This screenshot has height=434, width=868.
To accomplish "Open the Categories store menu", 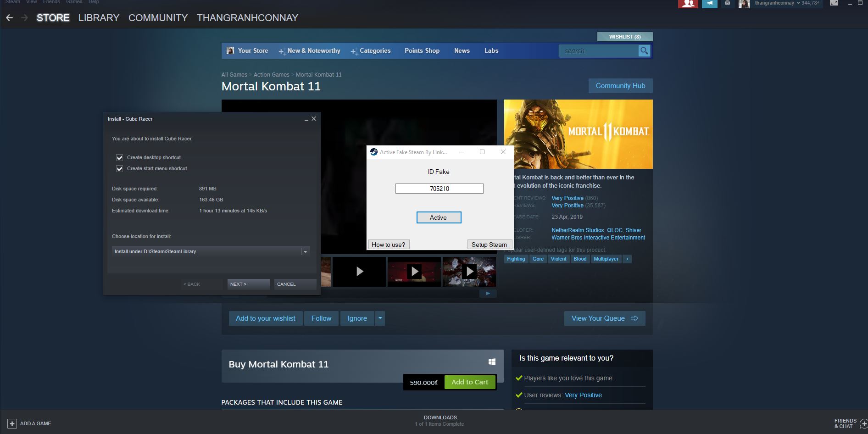I will (374, 51).
